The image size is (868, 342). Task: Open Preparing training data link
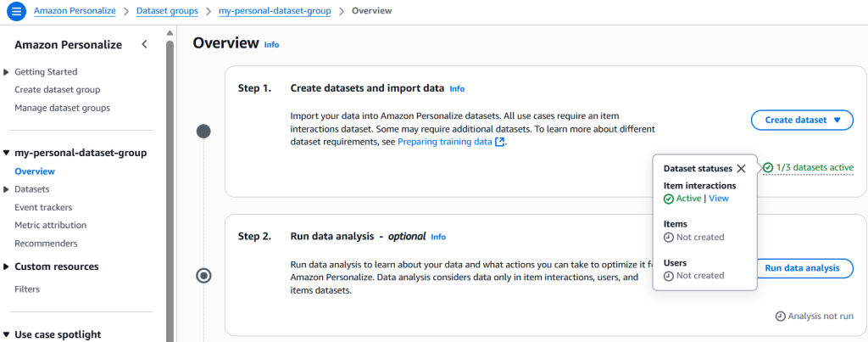pos(445,142)
